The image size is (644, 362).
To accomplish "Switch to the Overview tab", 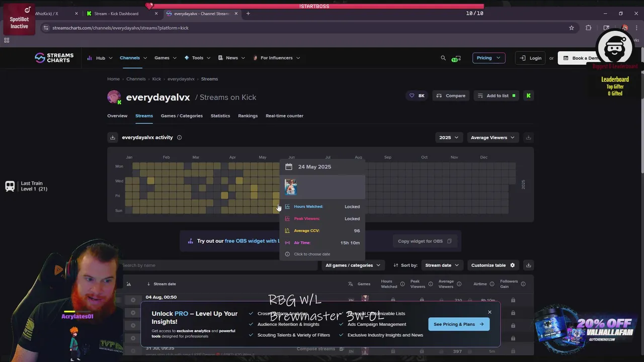I will point(117,116).
